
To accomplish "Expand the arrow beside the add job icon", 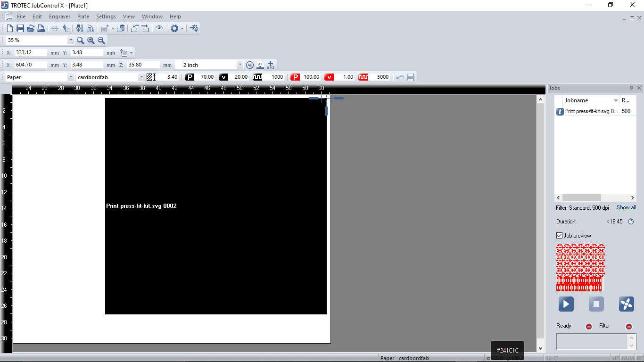I will (113, 29).
